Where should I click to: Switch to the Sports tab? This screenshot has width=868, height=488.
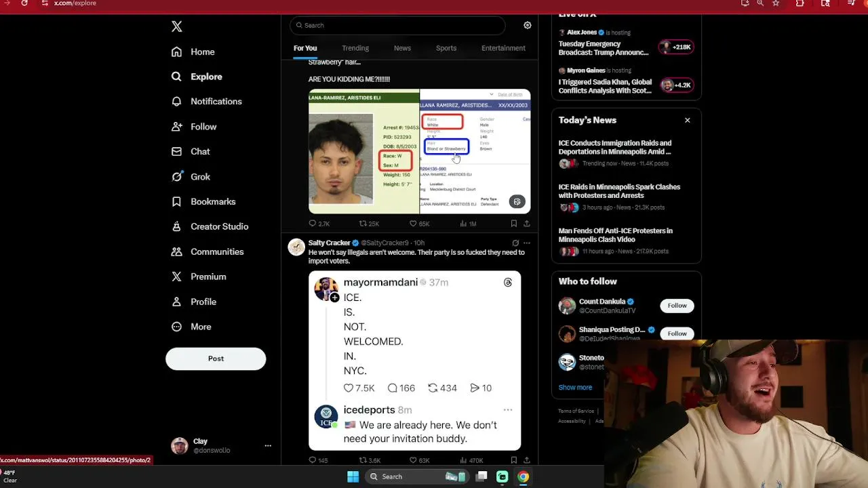click(446, 48)
